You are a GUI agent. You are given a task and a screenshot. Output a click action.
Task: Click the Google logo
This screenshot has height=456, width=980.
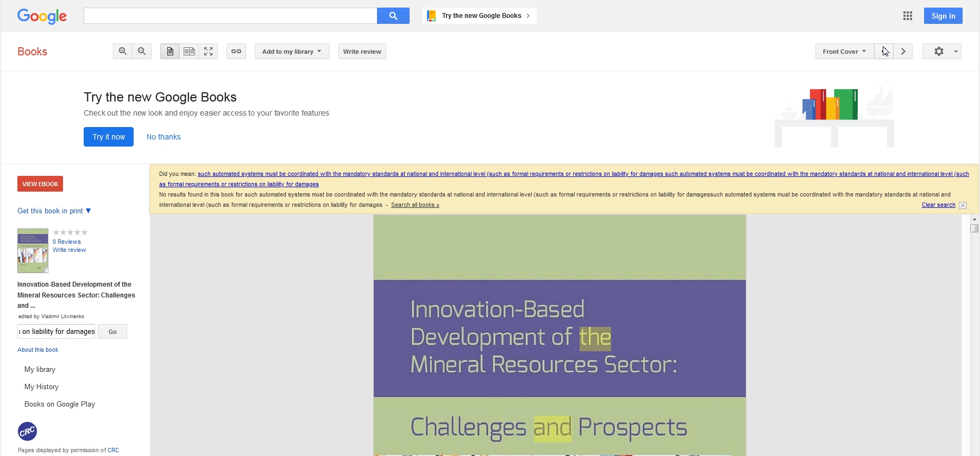42,16
